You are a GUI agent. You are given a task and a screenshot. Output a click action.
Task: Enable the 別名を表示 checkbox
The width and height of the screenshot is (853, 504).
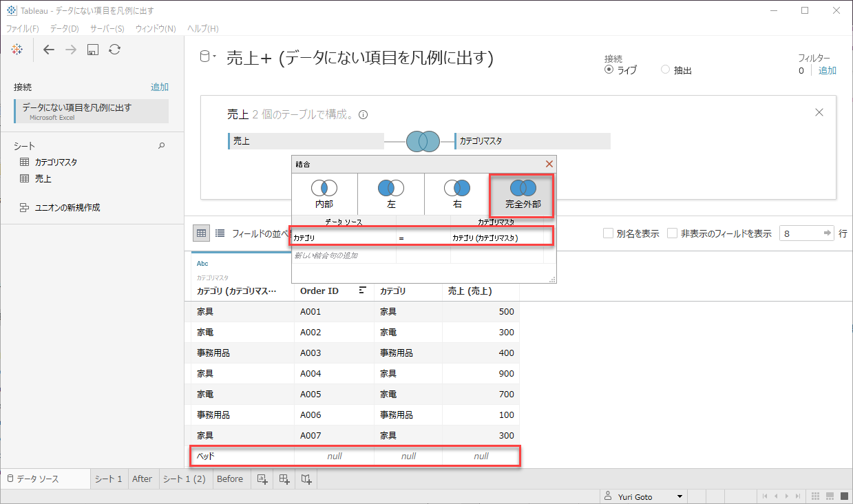(x=608, y=233)
